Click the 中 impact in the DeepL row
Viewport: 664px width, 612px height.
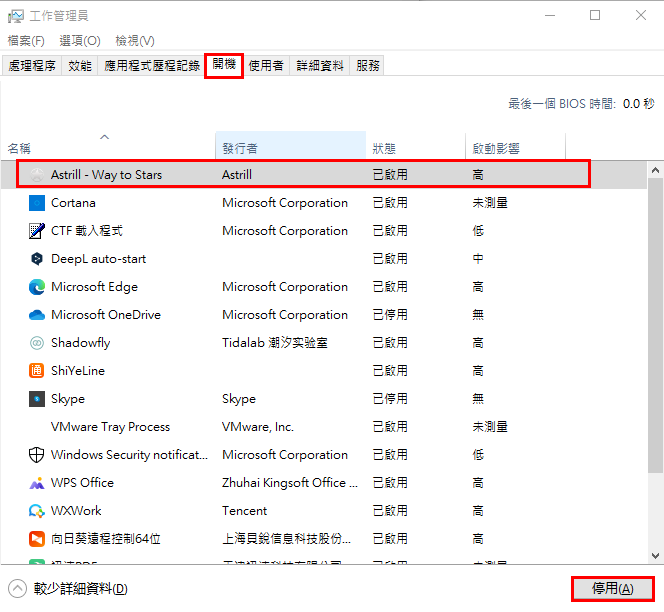point(478,259)
